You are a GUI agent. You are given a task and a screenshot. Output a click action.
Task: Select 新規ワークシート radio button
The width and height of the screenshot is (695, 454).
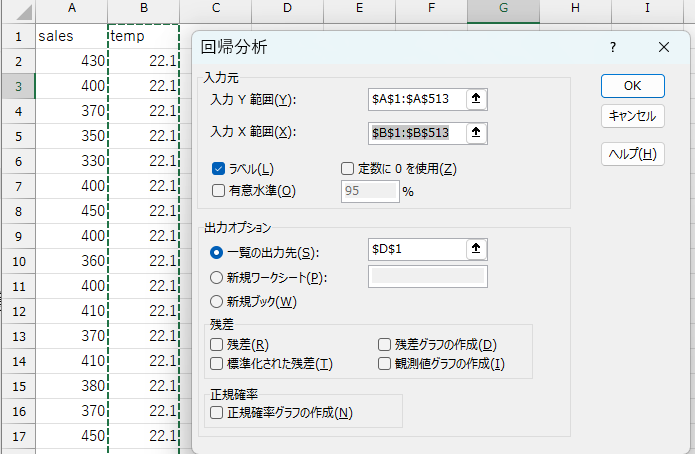[216, 277]
